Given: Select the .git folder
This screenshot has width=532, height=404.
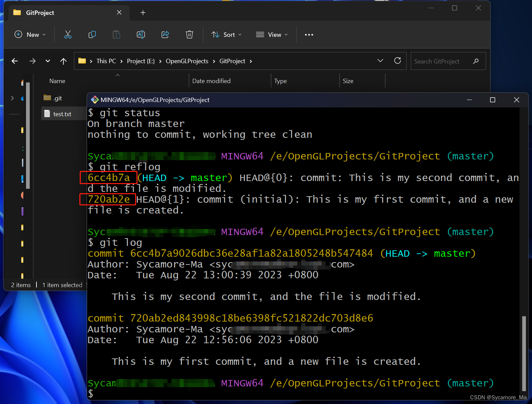Looking at the screenshot, I should click(53, 98).
